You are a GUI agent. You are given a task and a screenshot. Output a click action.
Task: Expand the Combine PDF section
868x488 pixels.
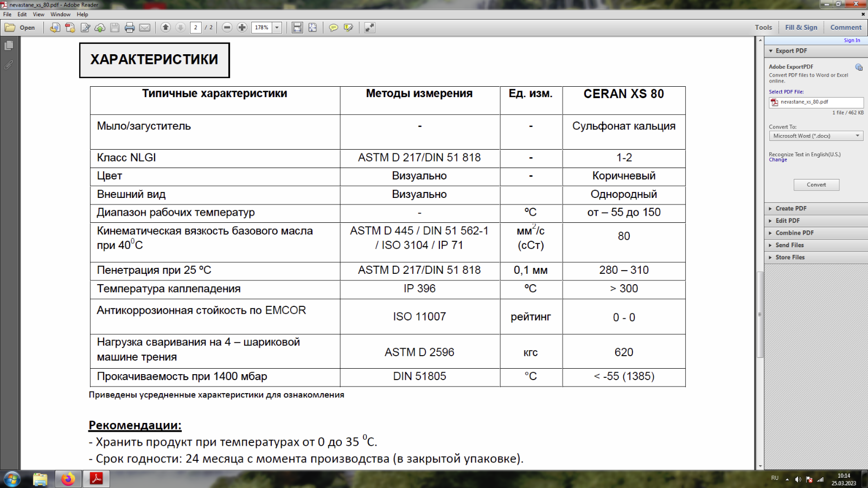coord(816,233)
